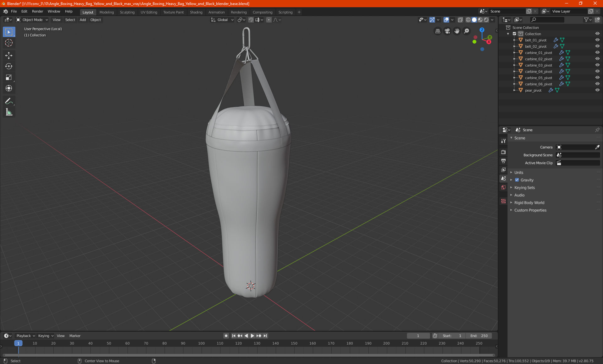603x364 pixels.
Task: Select the Cursor tool in toolbar
Action: 9,43
